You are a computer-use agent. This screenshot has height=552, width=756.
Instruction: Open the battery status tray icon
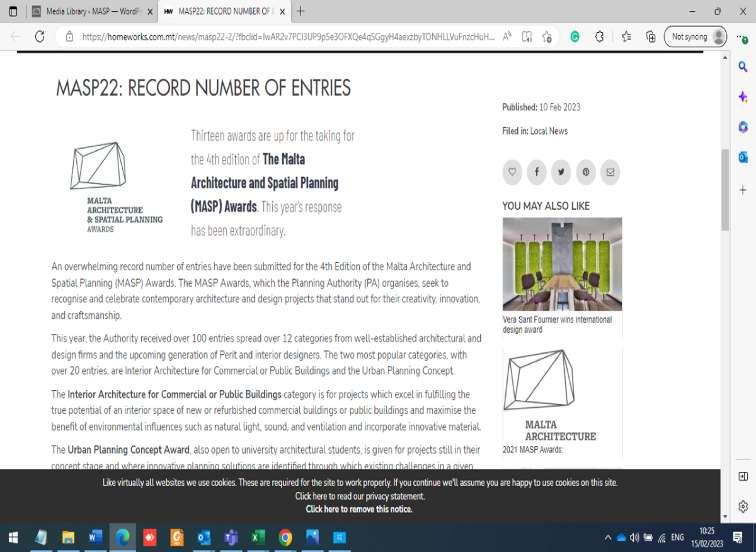[648, 538]
